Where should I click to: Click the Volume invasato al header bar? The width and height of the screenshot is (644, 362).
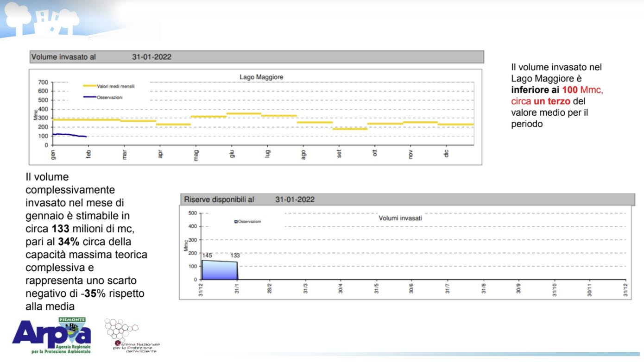click(x=256, y=57)
